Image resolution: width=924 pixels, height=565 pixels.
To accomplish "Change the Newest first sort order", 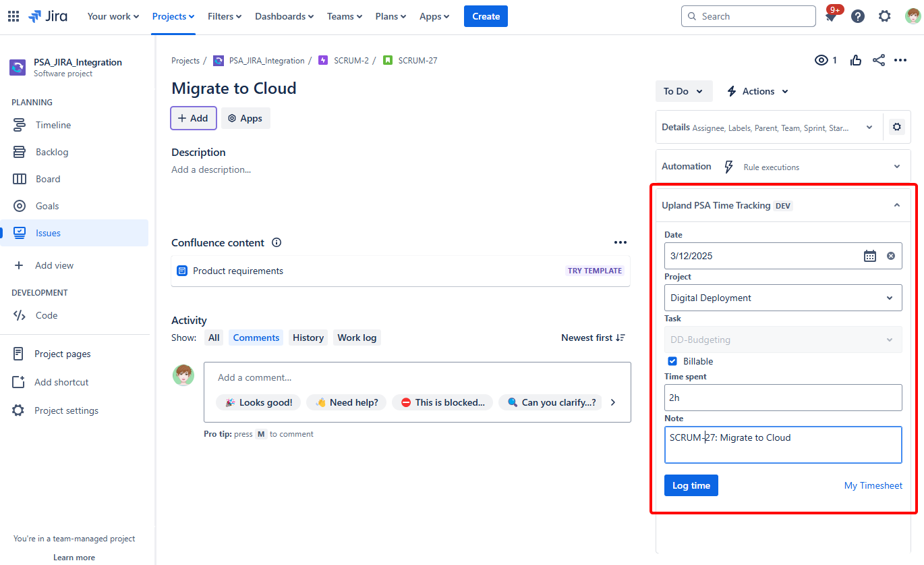I will pos(594,338).
